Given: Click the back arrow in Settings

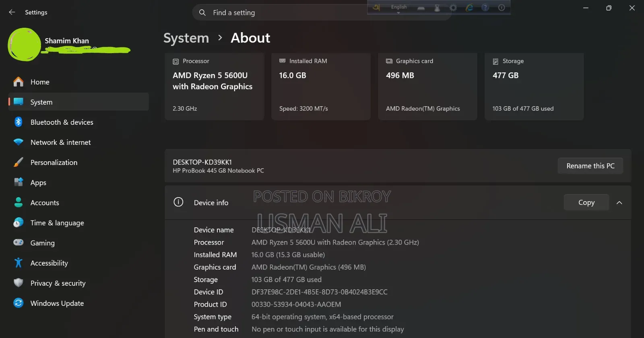Looking at the screenshot, I should pyautogui.click(x=12, y=12).
